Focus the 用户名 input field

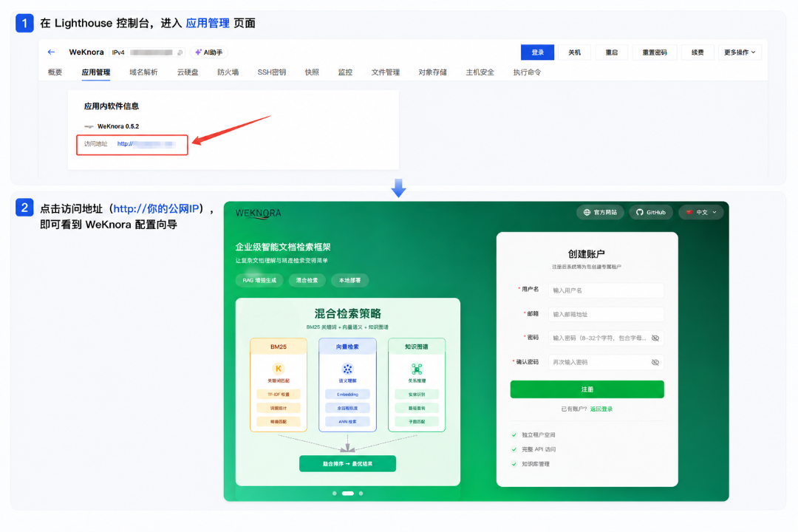click(x=606, y=290)
